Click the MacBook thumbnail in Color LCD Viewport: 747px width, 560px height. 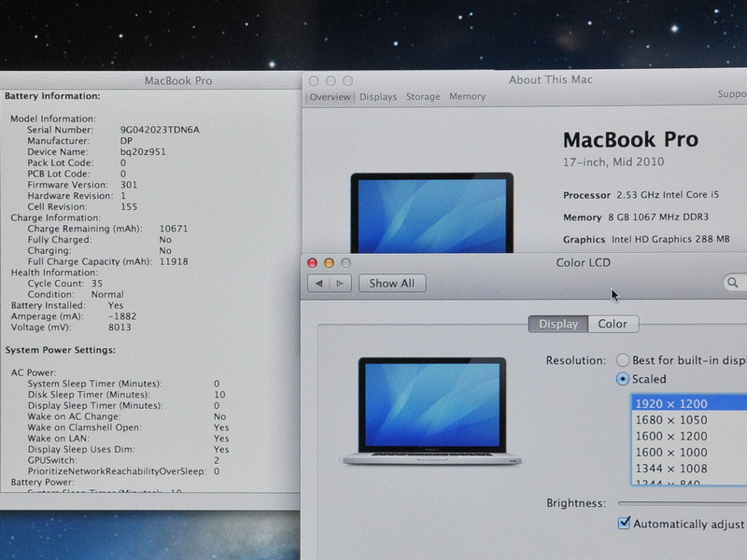[432, 411]
